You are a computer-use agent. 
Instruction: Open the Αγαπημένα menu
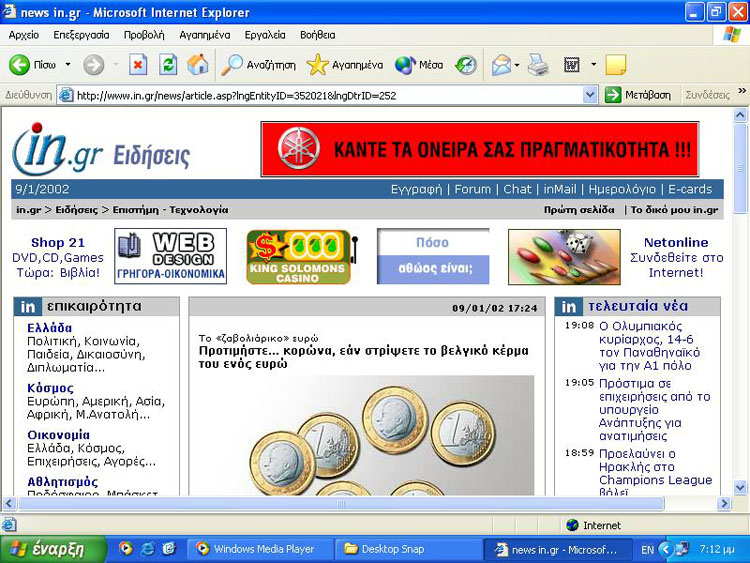(x=205, y=35)
